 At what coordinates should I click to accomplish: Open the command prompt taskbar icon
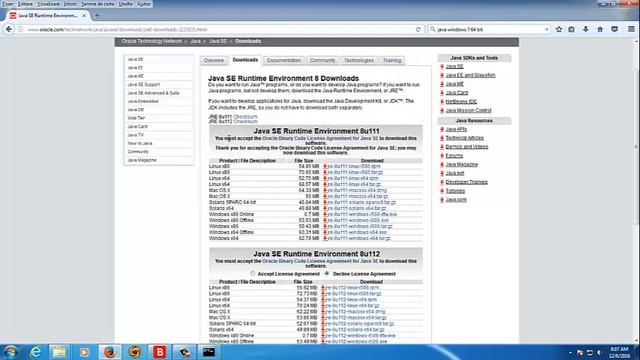209,352
